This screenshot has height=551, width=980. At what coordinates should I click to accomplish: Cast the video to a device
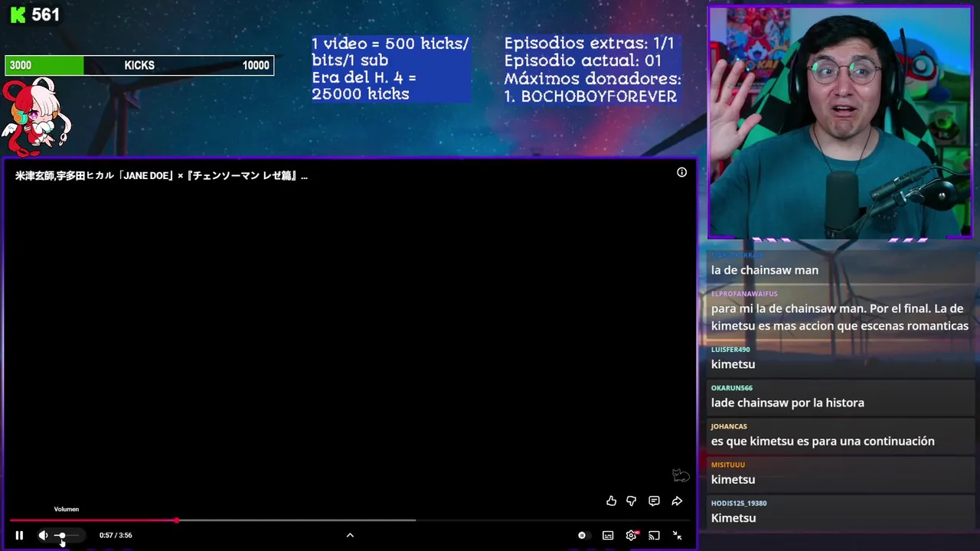[654, 536]
